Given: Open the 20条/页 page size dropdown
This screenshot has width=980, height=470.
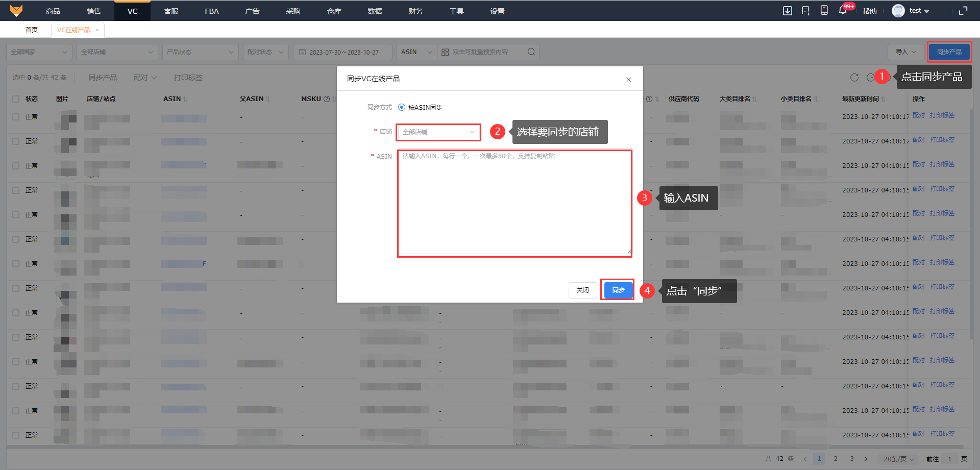Looking at the screenshot, I should point(899,459).
